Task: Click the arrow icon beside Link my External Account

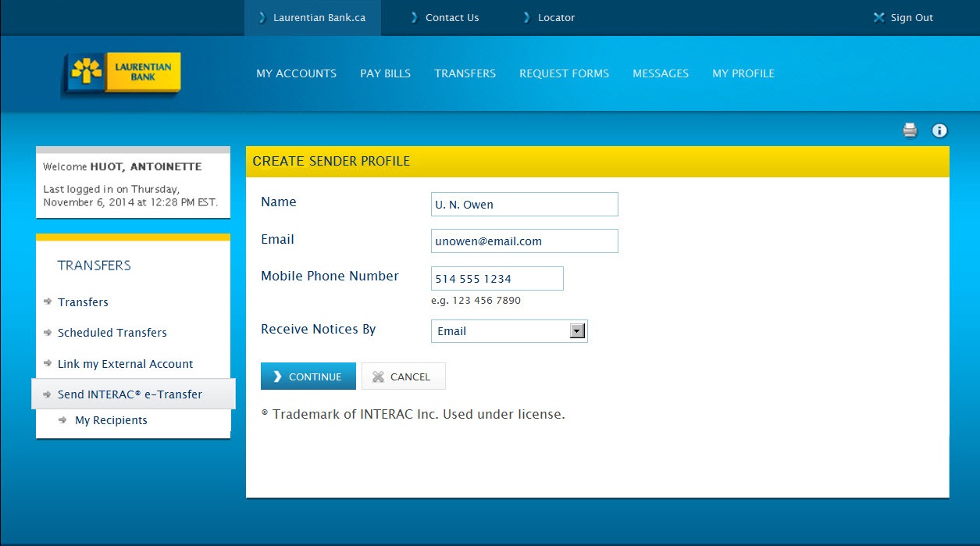Action: (x=48, y=363)
